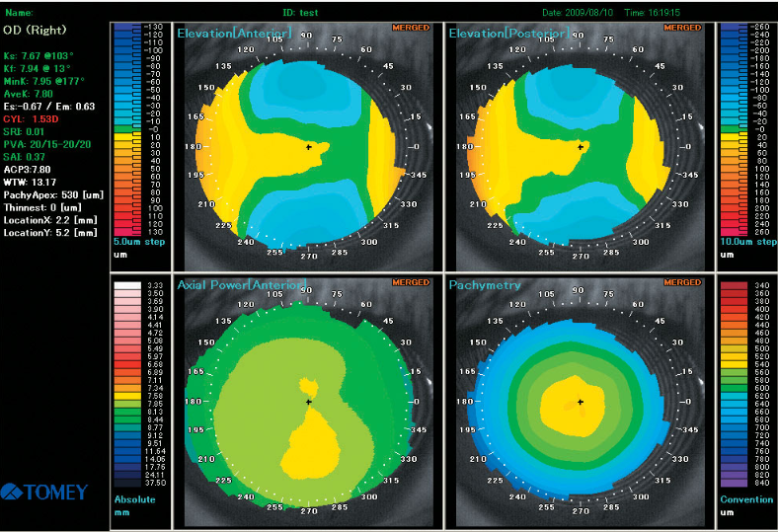Click the center cross on Axial Power map
The image size is (778, 532).
[x=309, y=402]
